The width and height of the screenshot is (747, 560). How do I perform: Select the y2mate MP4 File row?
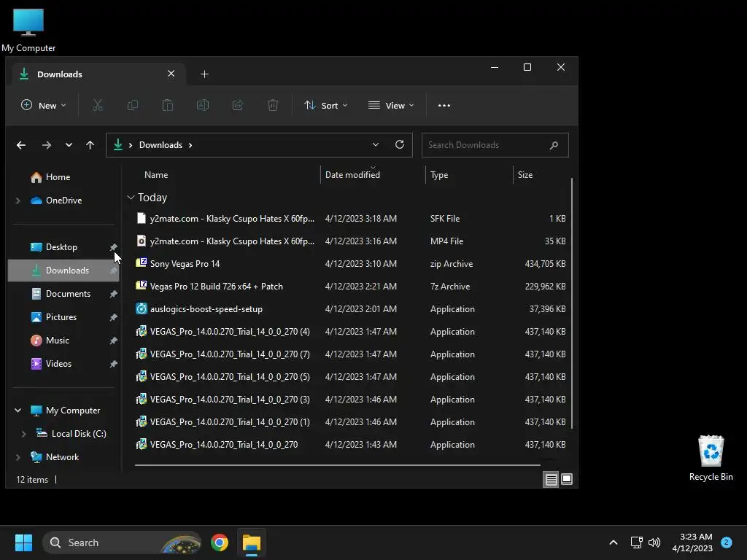351,241
